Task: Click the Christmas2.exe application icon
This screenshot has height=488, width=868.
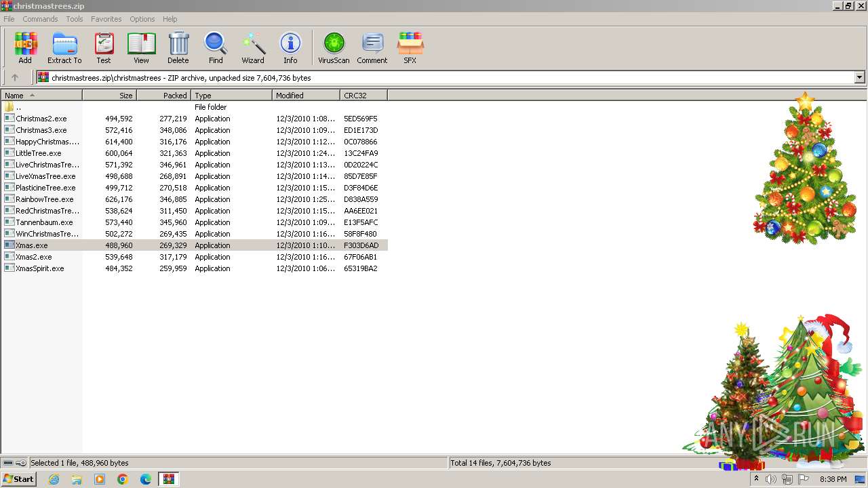Action: [9, 119]
